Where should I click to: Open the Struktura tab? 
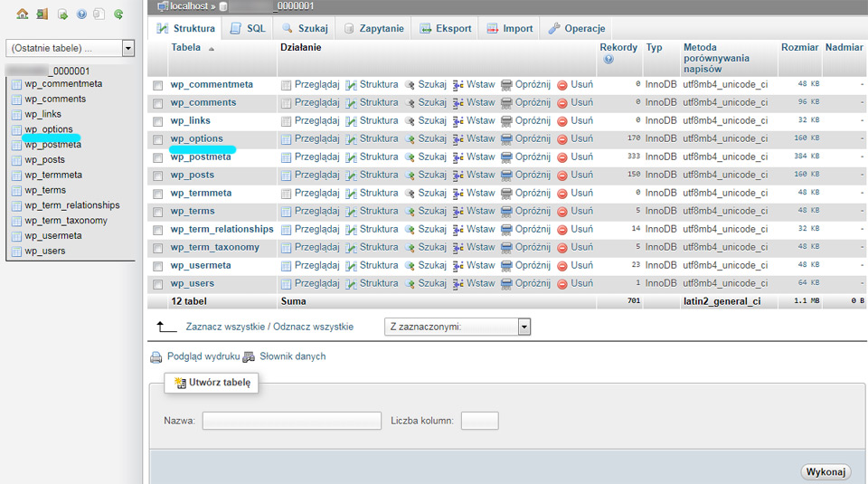pos(185,28)
